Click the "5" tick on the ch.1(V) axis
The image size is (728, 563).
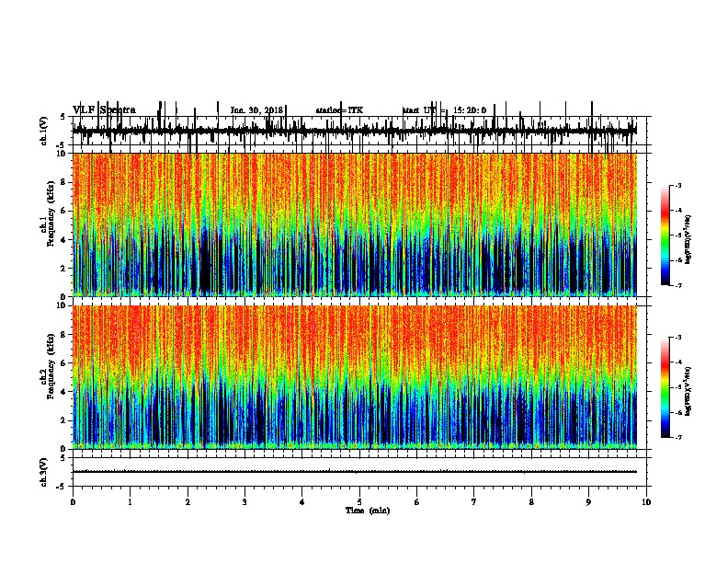coord(63,117)
